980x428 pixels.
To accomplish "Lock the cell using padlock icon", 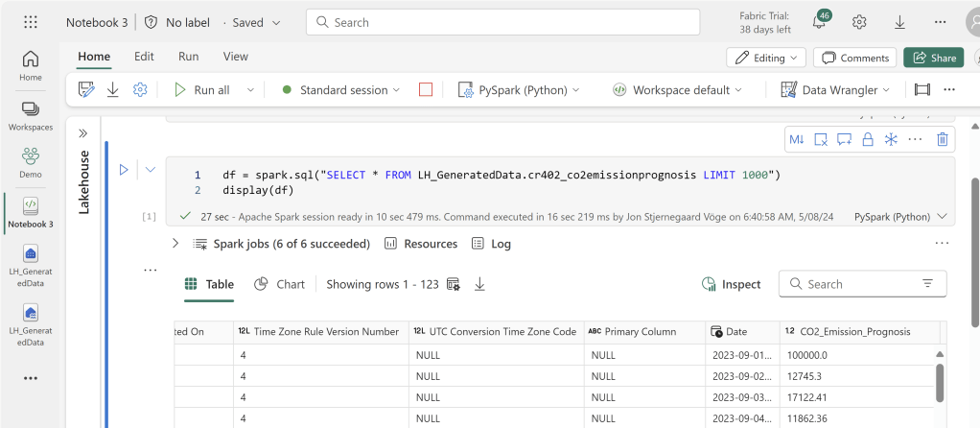I will click(x=867, y=139).
